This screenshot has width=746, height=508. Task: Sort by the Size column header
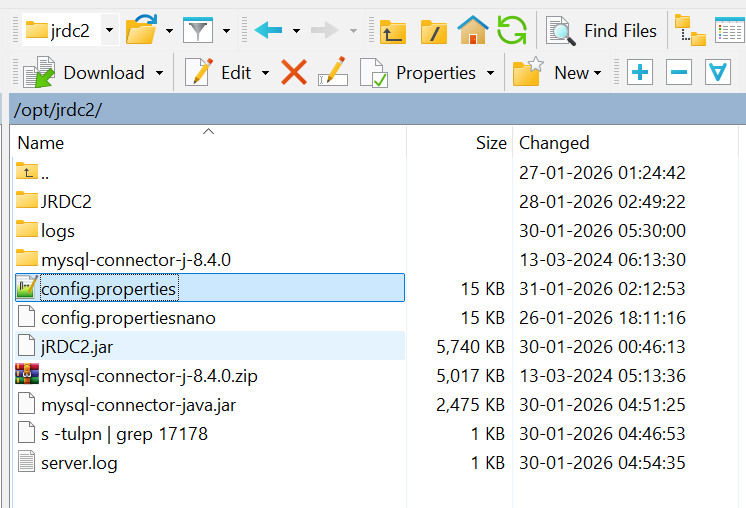pyautogui.click(x=460, y=143)
